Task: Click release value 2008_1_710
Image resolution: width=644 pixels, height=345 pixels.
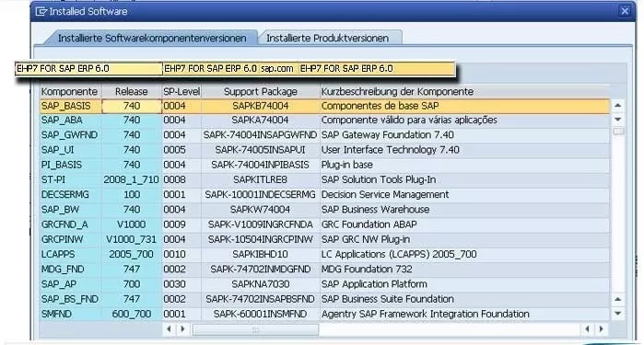Action: (x=131, y=179)
